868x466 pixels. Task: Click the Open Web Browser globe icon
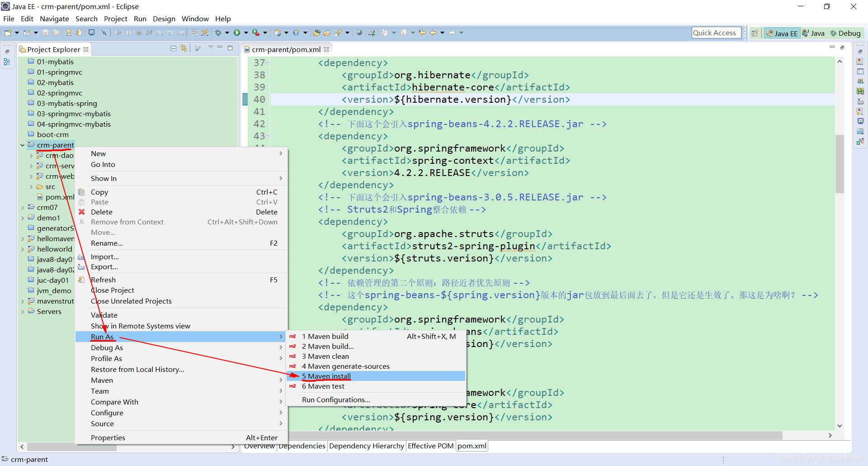[x=359, y=33]
